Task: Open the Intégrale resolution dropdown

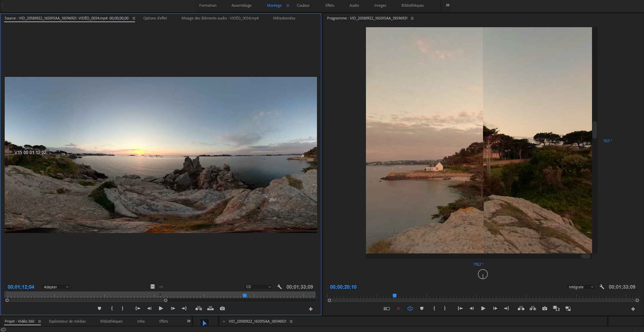Action: [x=580, y=287]
